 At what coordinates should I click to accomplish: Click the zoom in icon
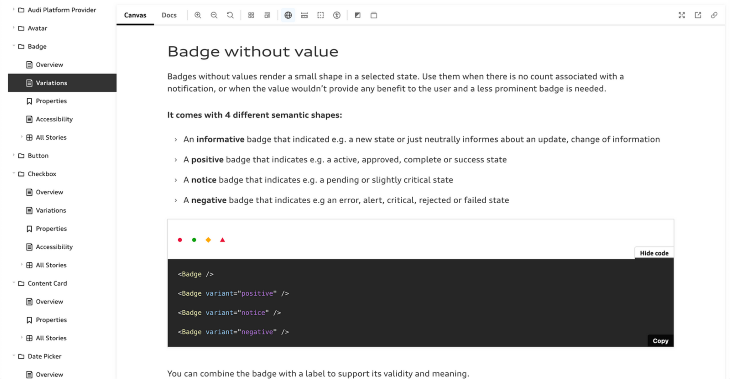pyautogui.click(x=198, y=15)
